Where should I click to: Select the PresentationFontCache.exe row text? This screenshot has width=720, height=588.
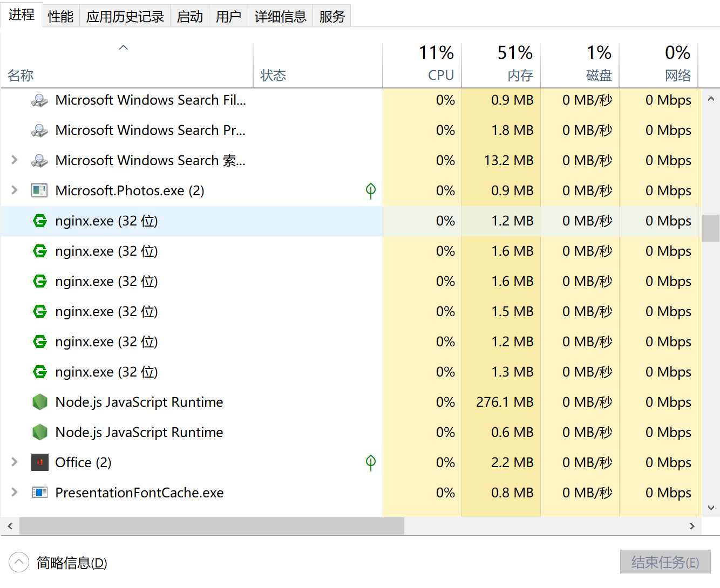(x=139, y=493)
